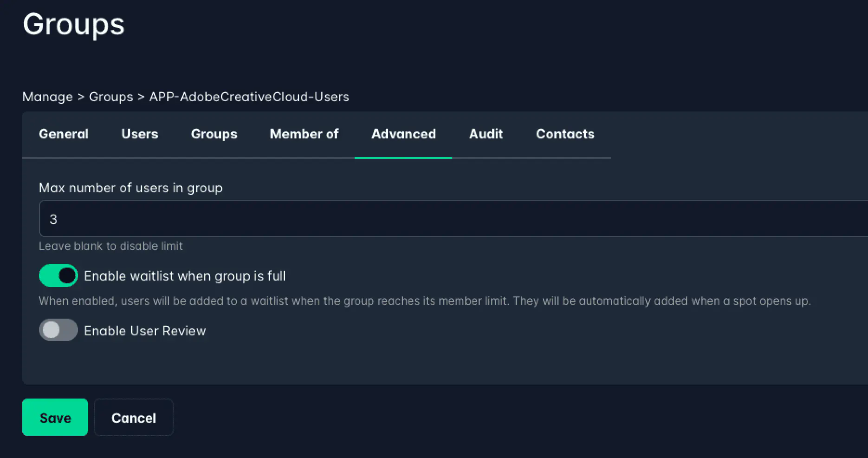Click the waitlist explanation text

click(425, 301)
